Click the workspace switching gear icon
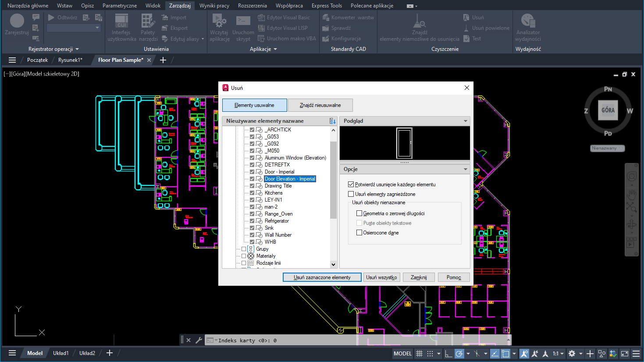 572,354
